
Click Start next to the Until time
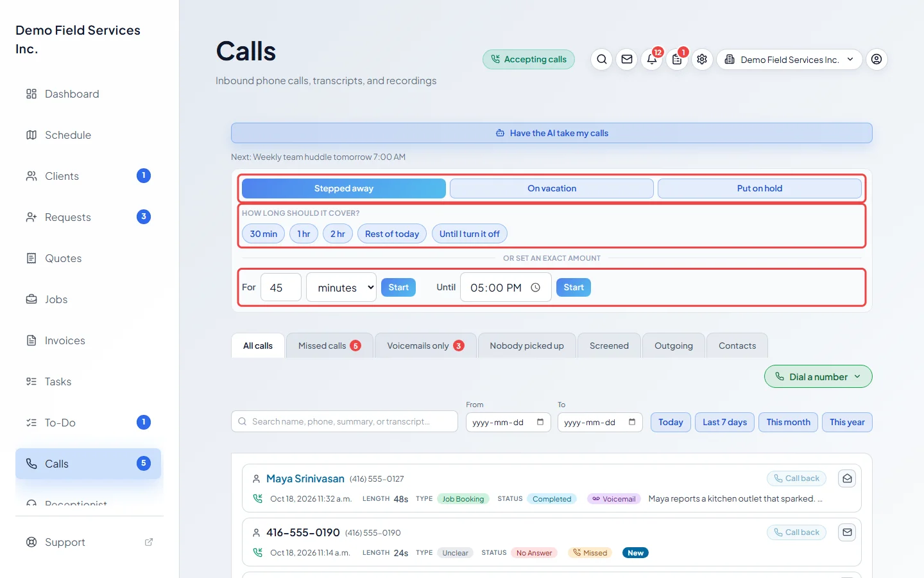coord(574,287)
